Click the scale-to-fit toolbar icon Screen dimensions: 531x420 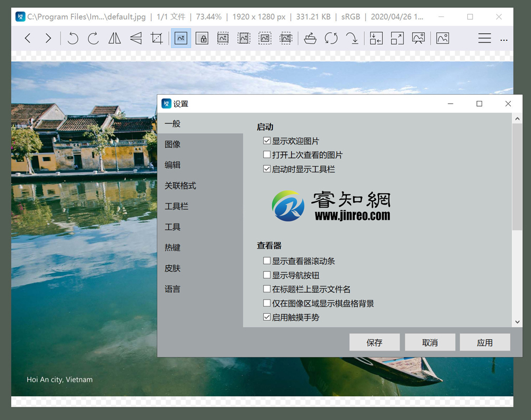[397, 38]
